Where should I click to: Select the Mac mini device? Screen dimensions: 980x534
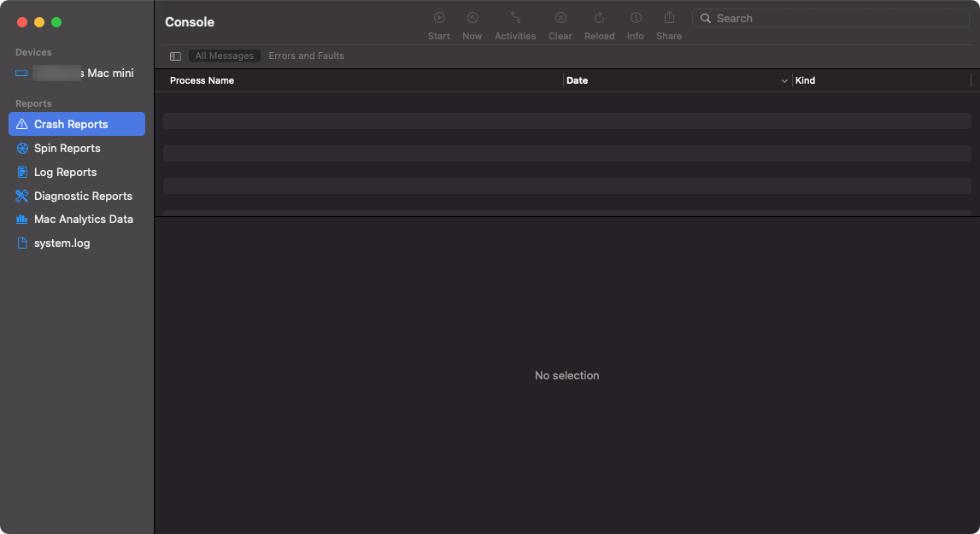click(77, 73)
